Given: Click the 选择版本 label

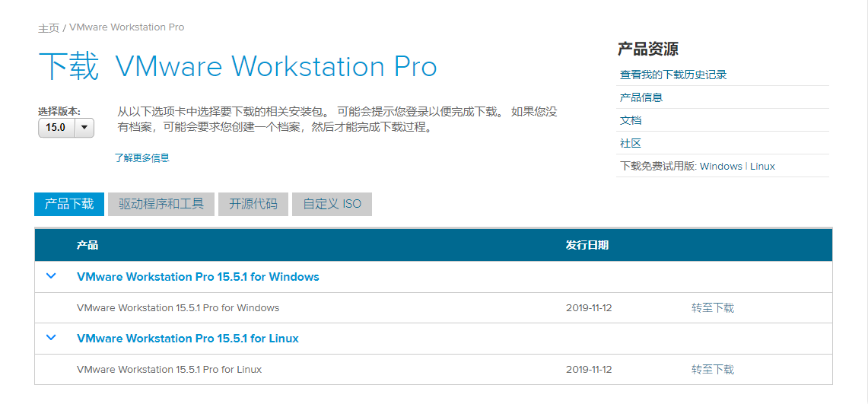Looking at the screenshot, I should click(x=59, y=110).
